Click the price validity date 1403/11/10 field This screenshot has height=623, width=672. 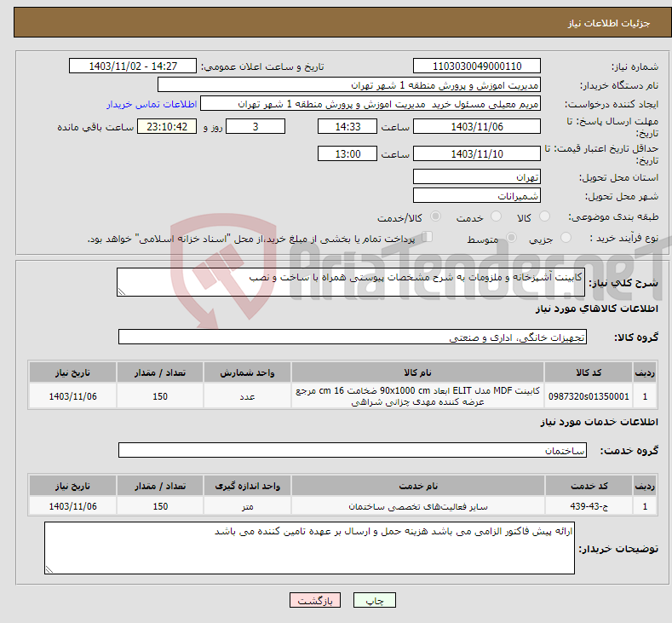point(477,153)
